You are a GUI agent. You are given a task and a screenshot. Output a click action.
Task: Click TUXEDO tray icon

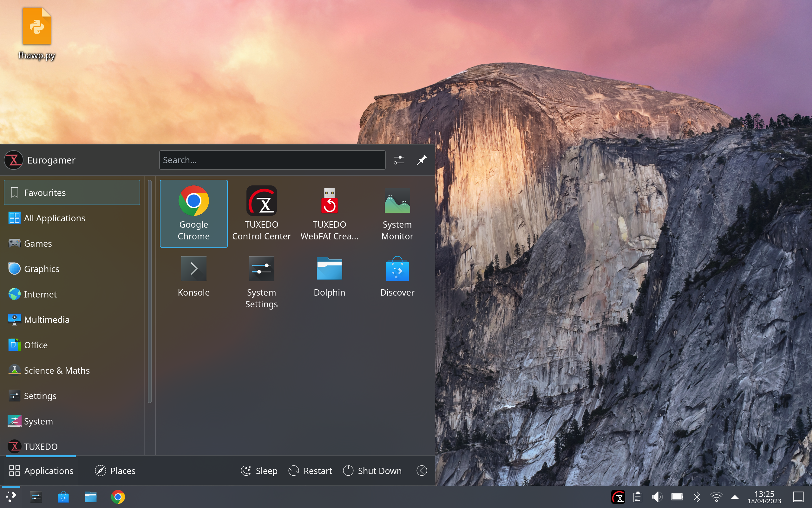[x=618, y=497]
